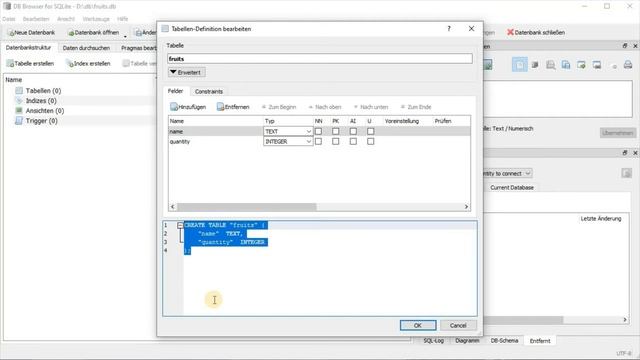Close the cell editor dock panel
The height and width of the screenshot is (360, 640).
(x=635, y=46)
